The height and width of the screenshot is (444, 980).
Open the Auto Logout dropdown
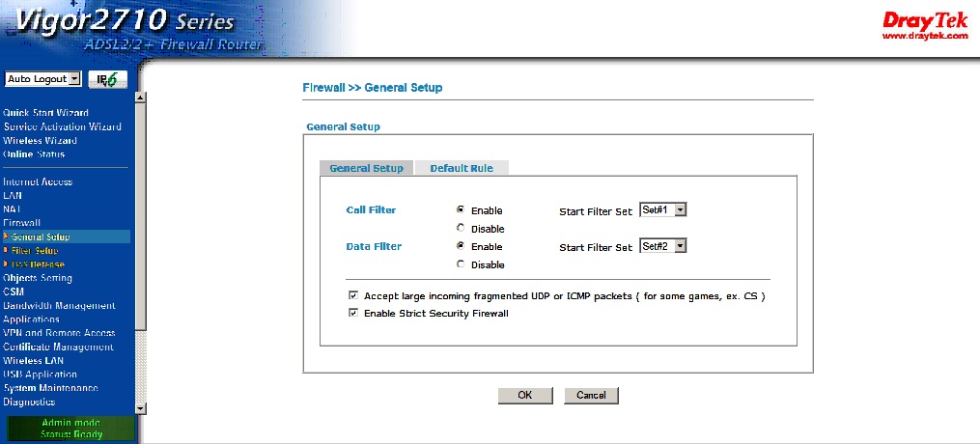(x=42, y=79)
